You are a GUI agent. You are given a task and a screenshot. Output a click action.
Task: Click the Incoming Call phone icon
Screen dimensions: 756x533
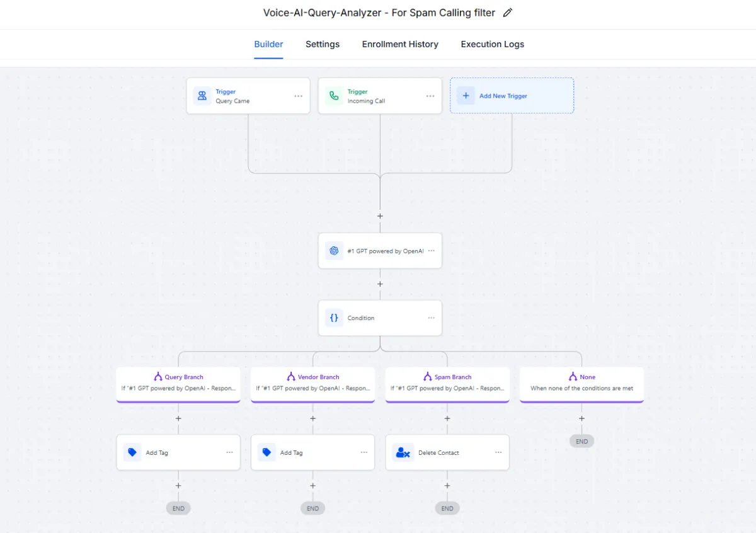334,96
